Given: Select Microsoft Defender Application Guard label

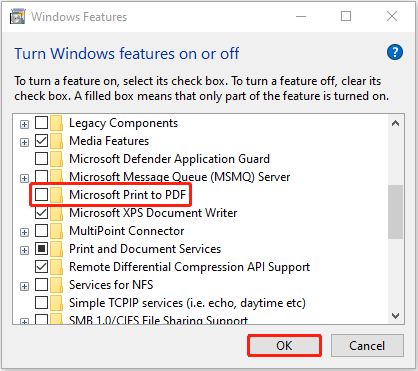Looking at the screenshot, I should [169, 159].
